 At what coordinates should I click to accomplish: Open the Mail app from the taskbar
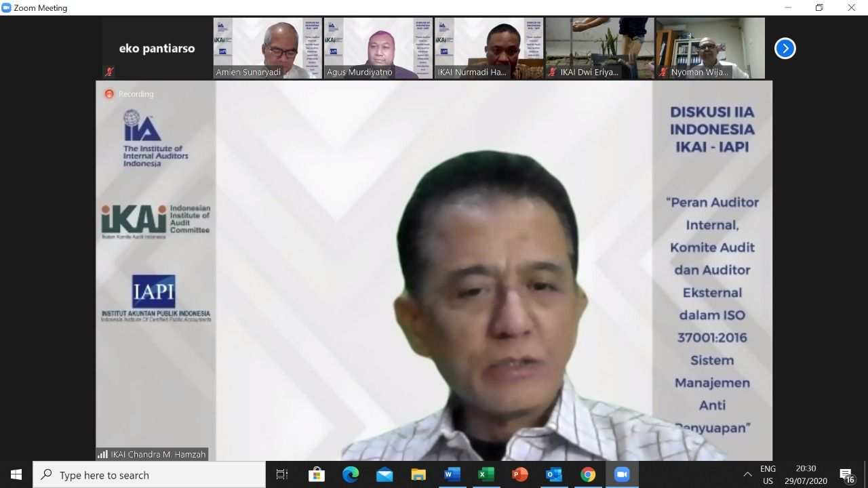tap(384, 474)
